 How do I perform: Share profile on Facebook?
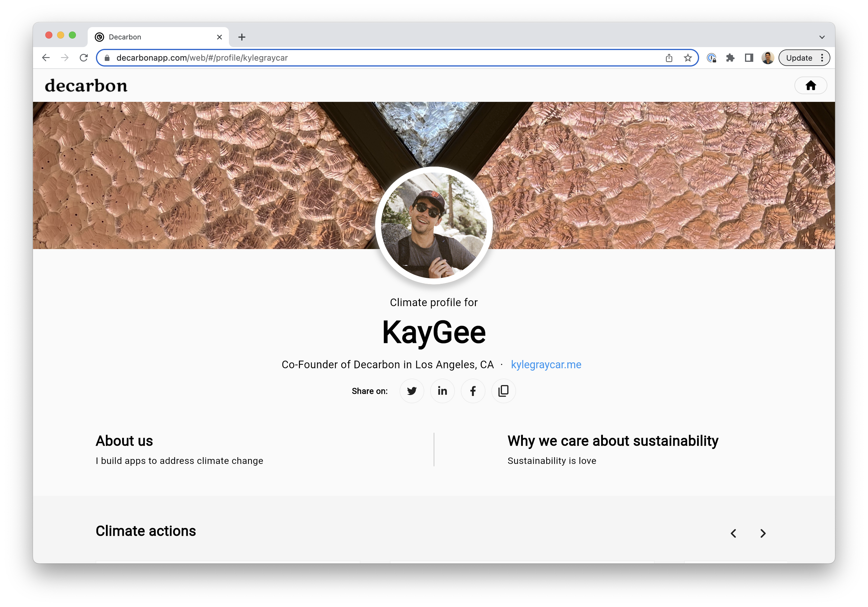point(473,391)
